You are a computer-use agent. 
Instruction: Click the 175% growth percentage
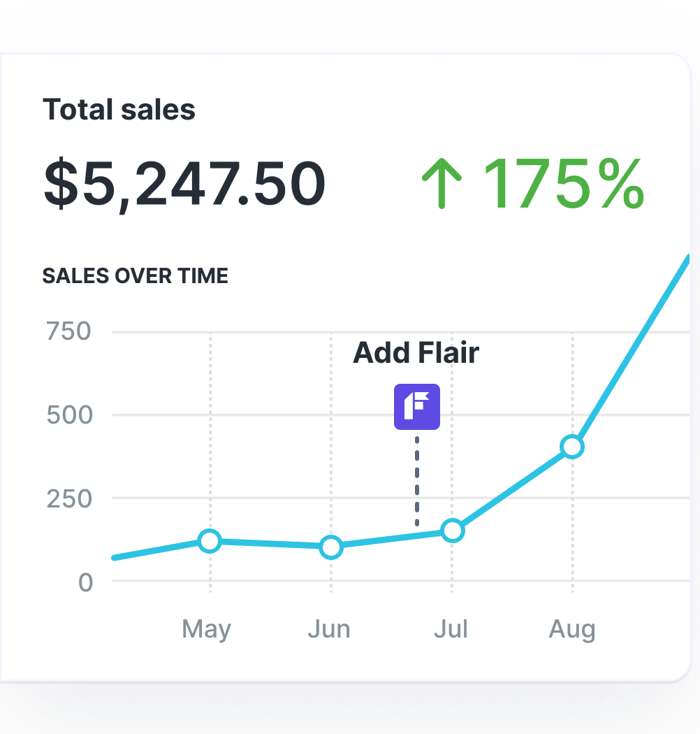point(563,184)
